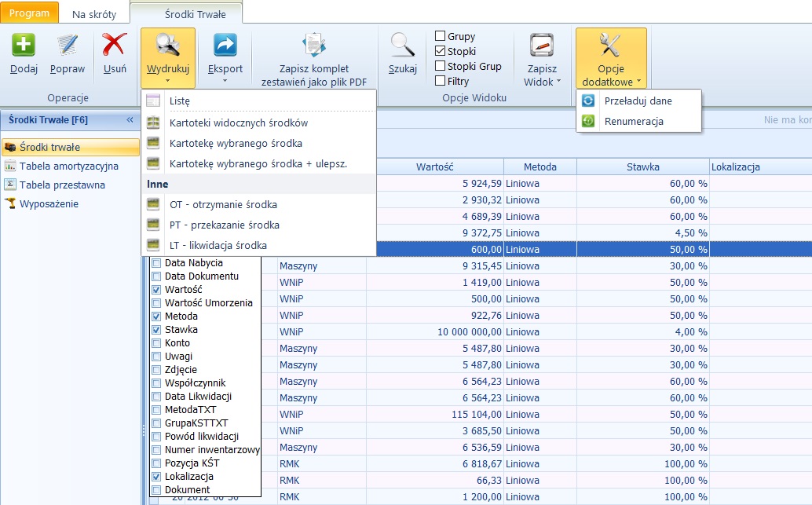Switch to the Na skróty tab
The height and width of the screenshot is (505, 812).
tap(94, 14)
